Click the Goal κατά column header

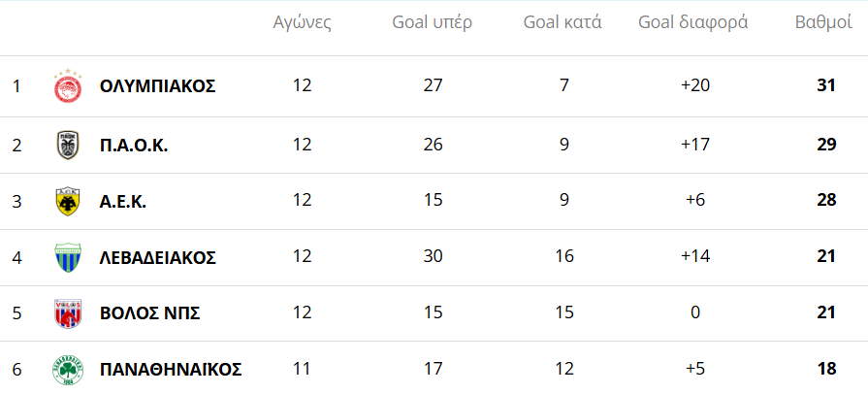click(x=563, y=23)
